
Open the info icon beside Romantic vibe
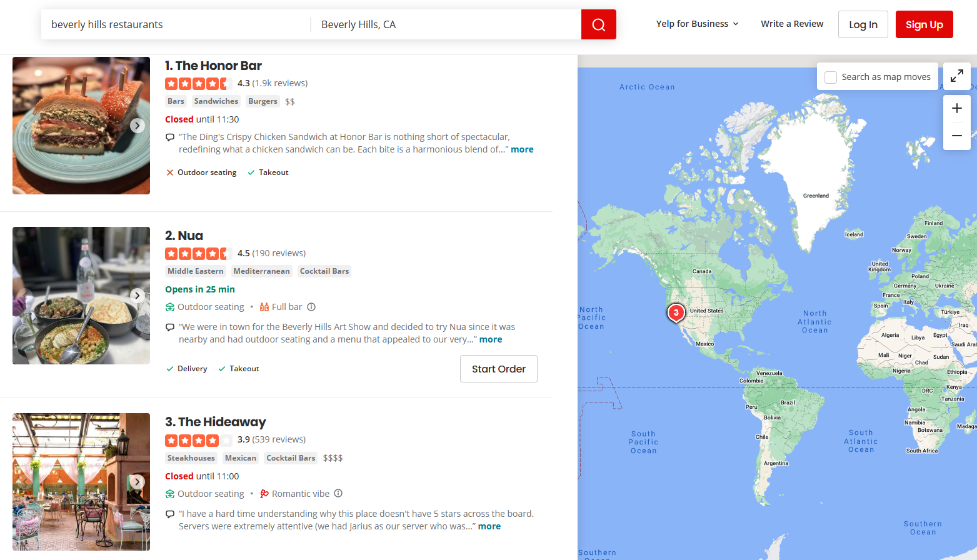[338, 493]
